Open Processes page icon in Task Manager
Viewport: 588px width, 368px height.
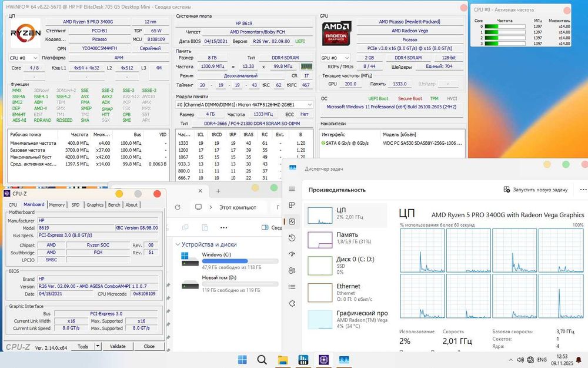coord(292,205)
